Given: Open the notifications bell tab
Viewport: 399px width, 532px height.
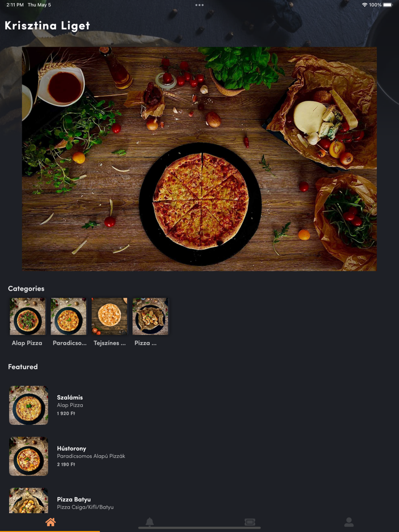Looking at the screenshot, I should 149,522.
